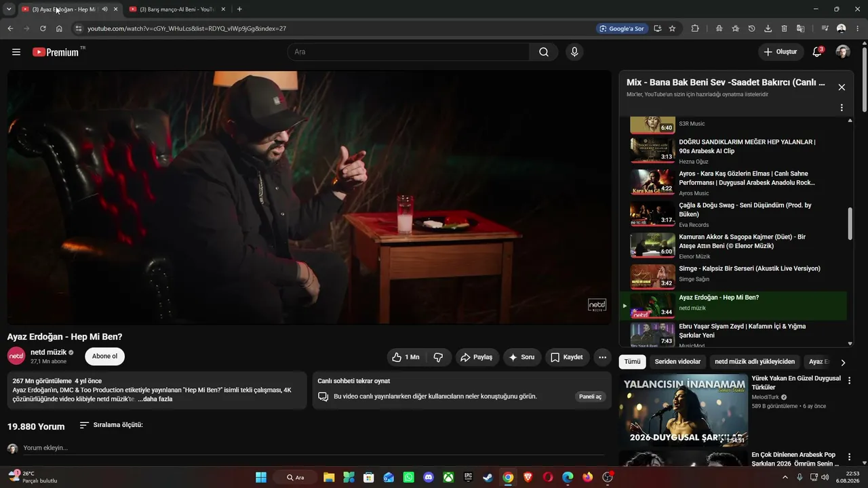The width and height of the screenshot is (868, 488).
Task: Open more actions menu beside Kaydet
Action: pyautogui.click(x=602, y=357)
